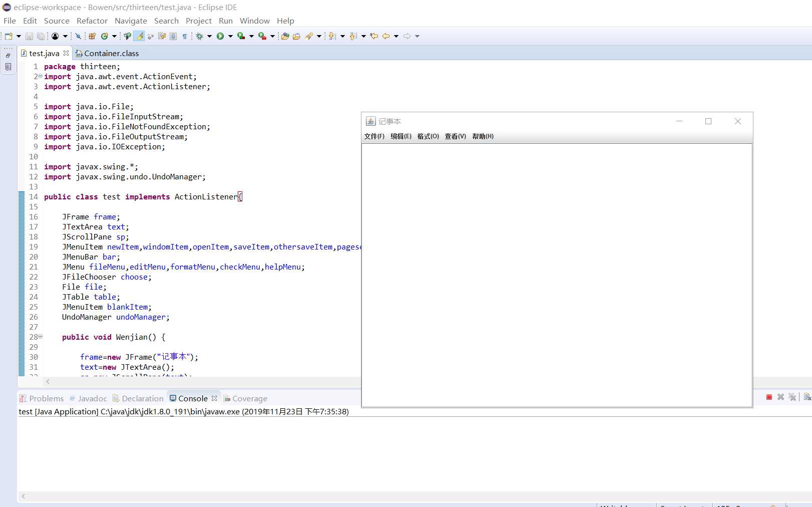Image resolution: width=812 pixels, height=507 pixels.
Task: Switch to Container.class editor tab
Action: 107,53
